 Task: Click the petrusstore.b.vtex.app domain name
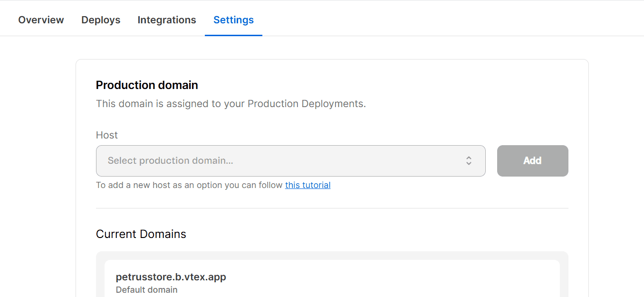171,277
